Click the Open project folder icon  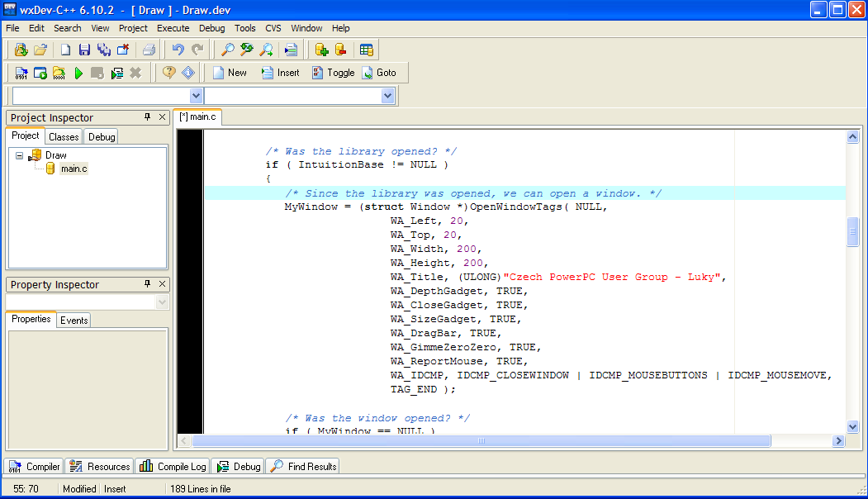pyautogui.click(x=40, y=50)
